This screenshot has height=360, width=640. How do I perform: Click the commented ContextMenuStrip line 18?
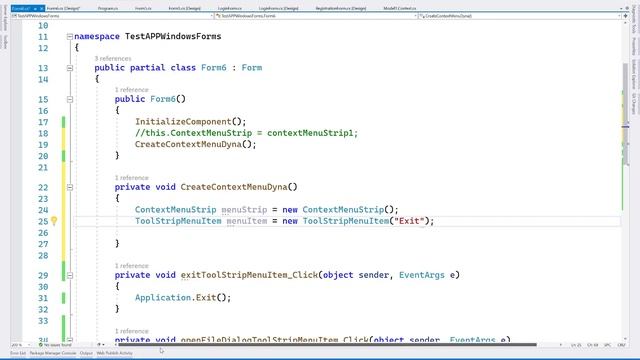point(247,133)
